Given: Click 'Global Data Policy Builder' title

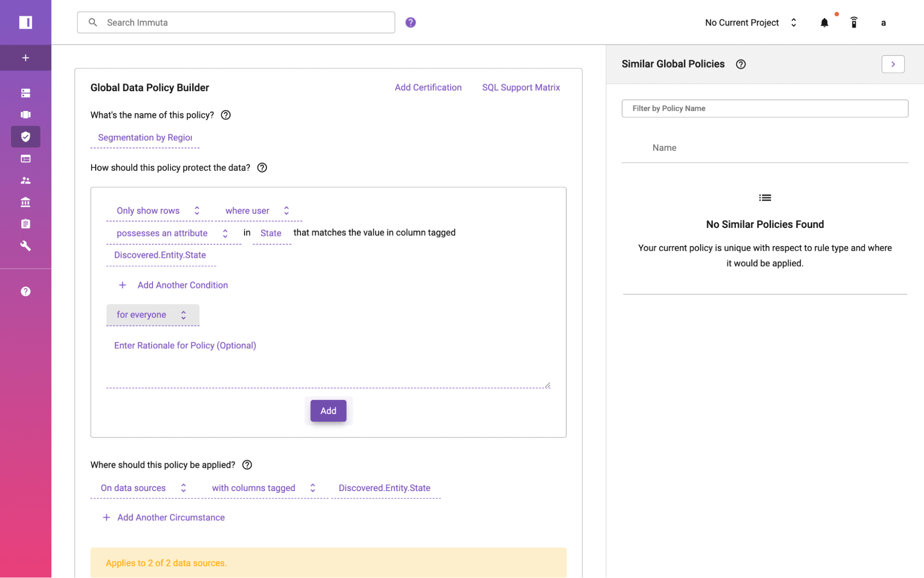Looking at the screenshot, I should click(150, 88).
